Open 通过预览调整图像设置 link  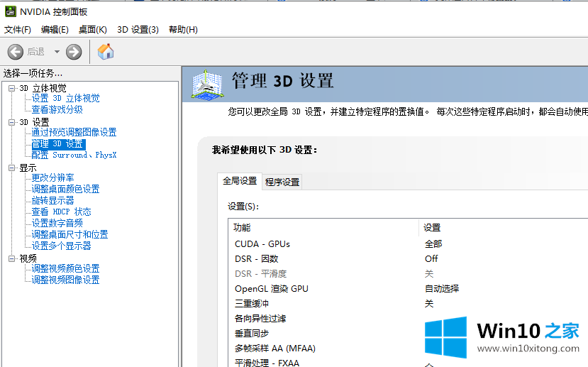pyautogui.click(x=74, y=133)
